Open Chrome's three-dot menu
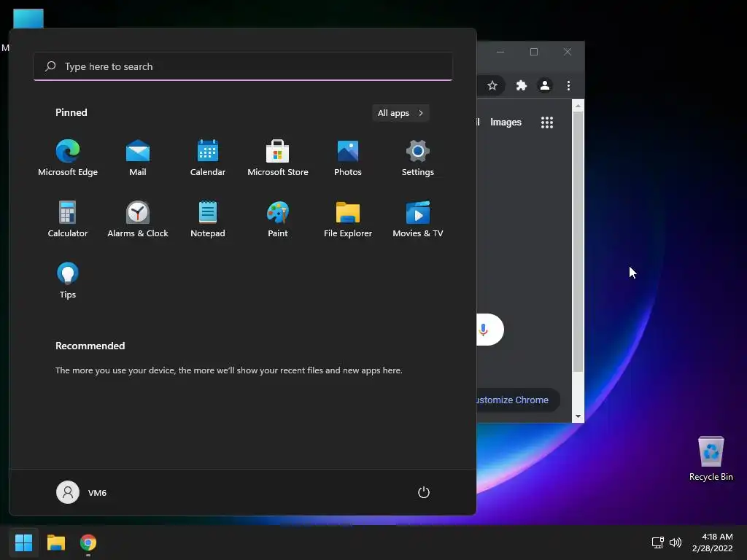 coord(568,86)
